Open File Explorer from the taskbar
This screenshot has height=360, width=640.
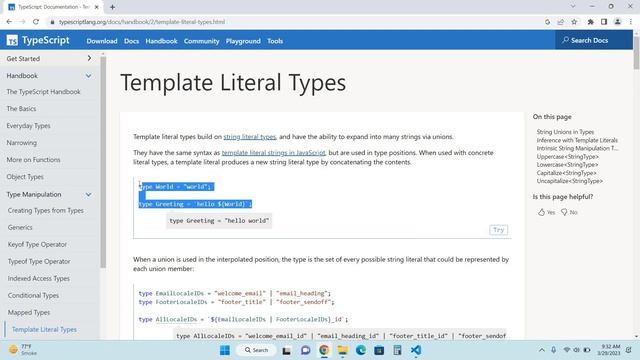pos(342,350)
